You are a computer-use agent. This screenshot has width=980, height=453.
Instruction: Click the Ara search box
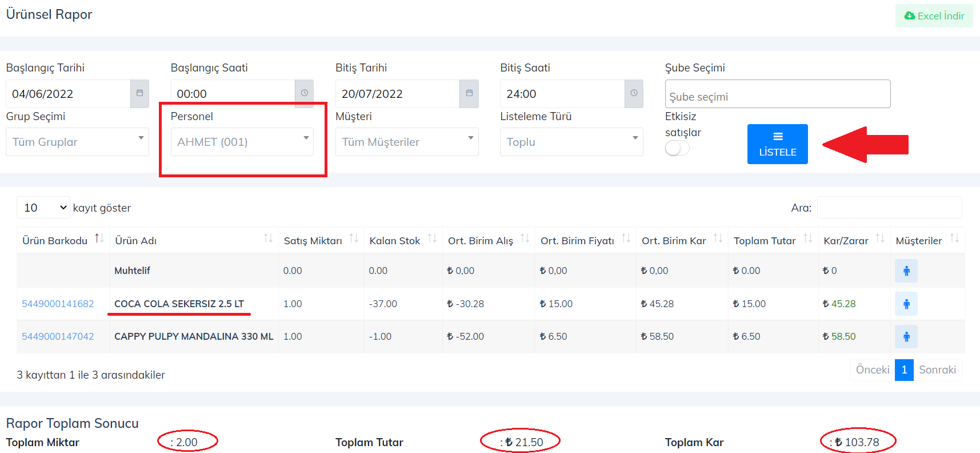889,208
